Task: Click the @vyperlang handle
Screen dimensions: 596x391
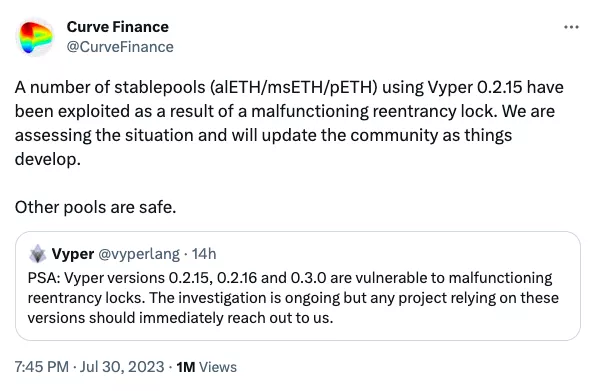Action: (139, 254)
